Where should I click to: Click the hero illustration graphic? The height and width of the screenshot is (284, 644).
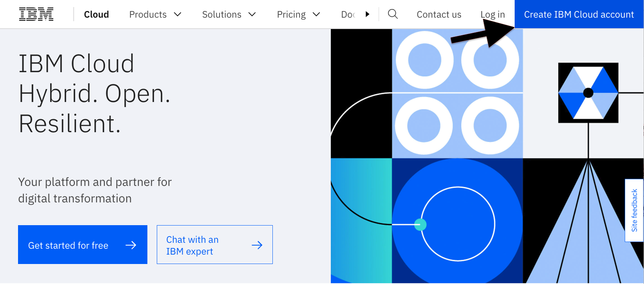pos(487,156)
